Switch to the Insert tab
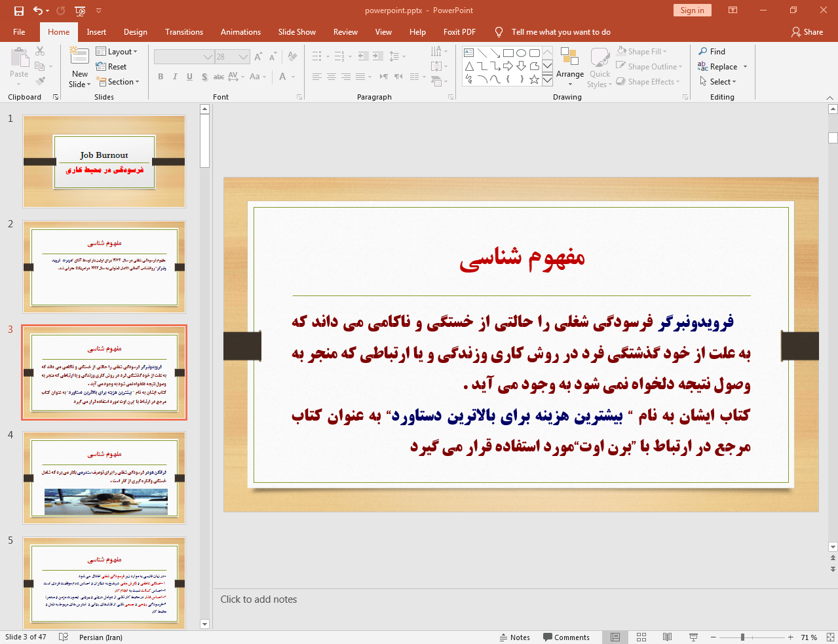The image size is (838, 644). pyautogui.click(x=96, y=32)
